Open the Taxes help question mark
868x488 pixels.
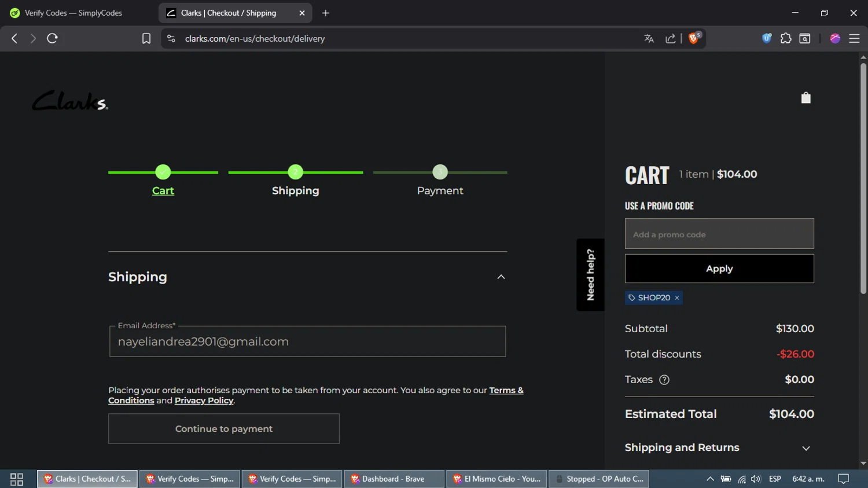tap(664, 380)
